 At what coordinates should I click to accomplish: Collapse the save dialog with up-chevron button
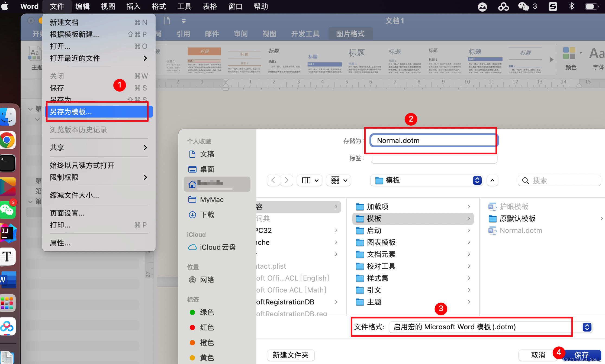pos(493,180)
